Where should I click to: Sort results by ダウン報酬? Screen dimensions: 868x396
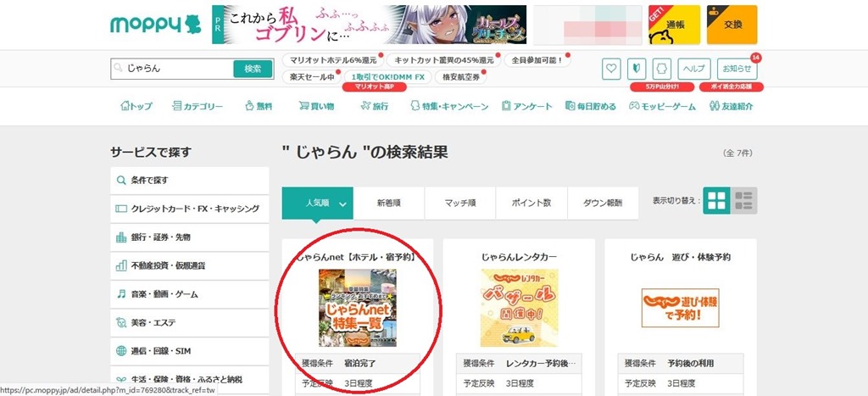[x=603, y=203]
